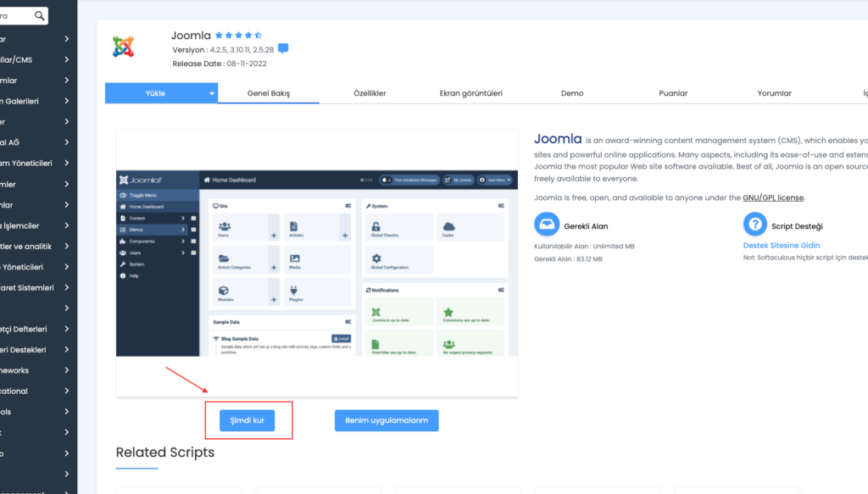Screen dimensions: 868x494
Task: Click the Script Desteği question mark icon
Action: [755, 224]
